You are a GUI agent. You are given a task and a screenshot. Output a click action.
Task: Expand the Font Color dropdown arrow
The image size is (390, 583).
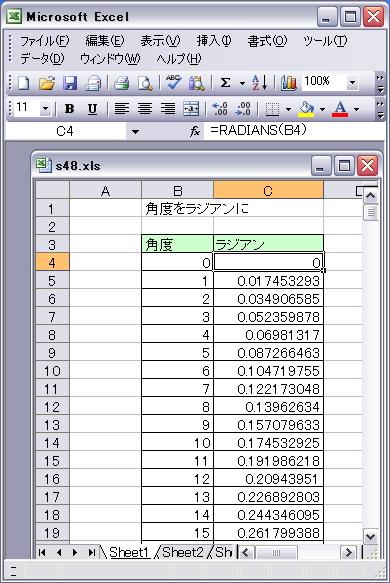[357, 109]
